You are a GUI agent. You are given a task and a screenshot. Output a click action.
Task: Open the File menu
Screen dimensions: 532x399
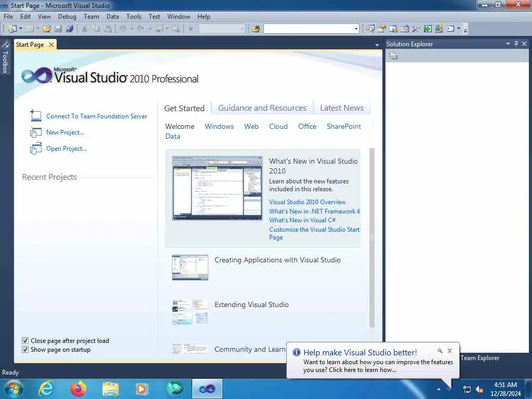[x=8, y=16]
